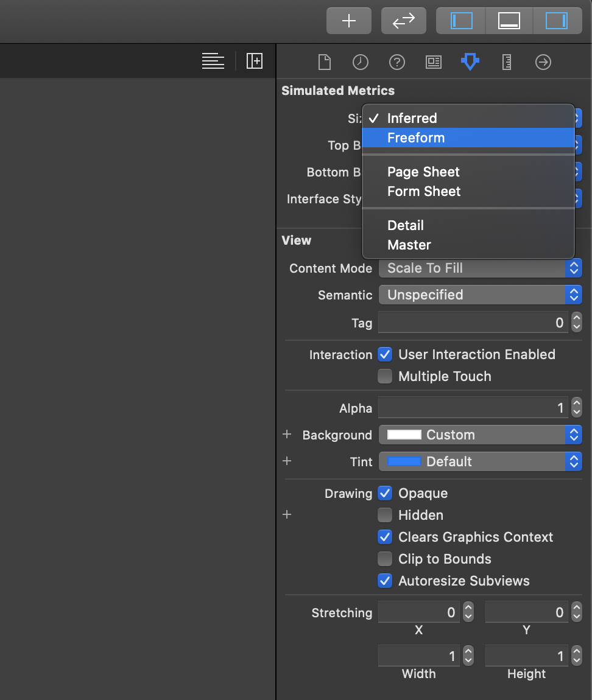This screenshot has height=700, width=592.
Task: Open the History inspector clock icon
Action: (361, 61)
